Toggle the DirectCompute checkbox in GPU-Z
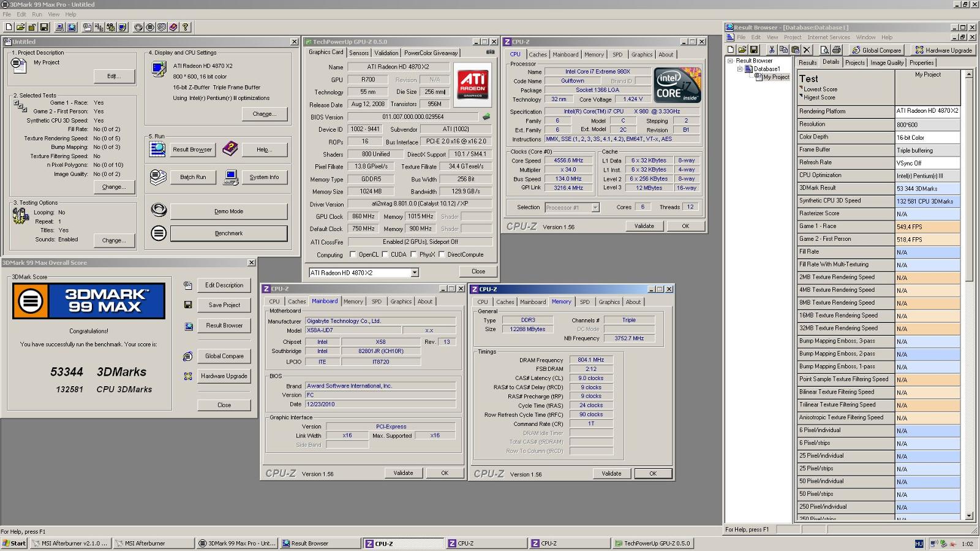The height and width of the screenshot is (551, 980). [441, 254]
